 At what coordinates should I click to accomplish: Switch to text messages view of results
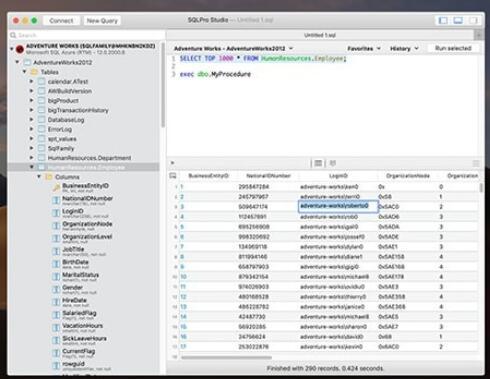[x=332, y=163]
